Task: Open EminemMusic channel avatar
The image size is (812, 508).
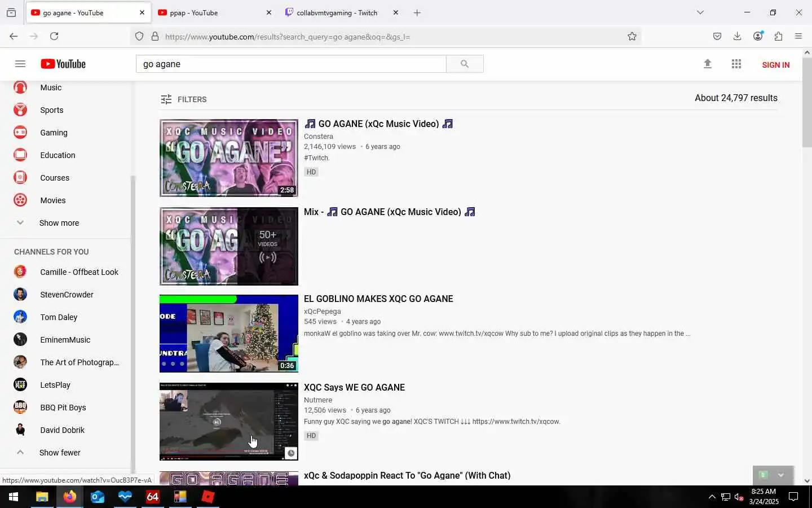Action: (20, 340)
